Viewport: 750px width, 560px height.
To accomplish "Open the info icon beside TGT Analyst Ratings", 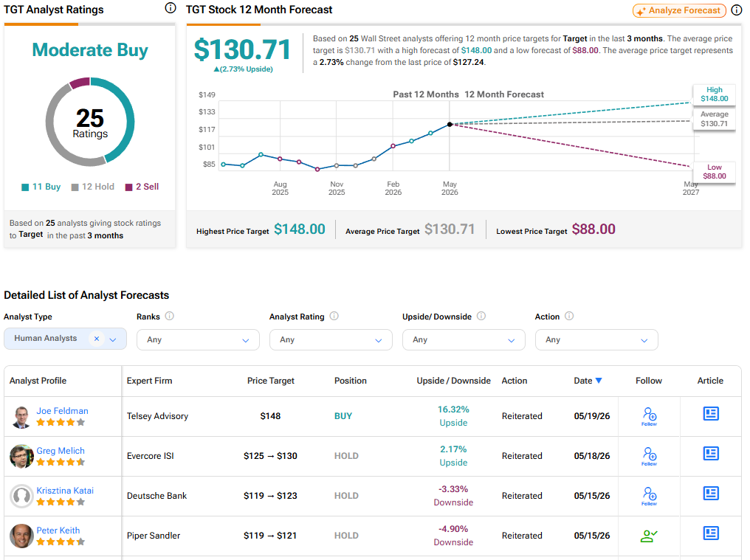I will coord(171,8).
